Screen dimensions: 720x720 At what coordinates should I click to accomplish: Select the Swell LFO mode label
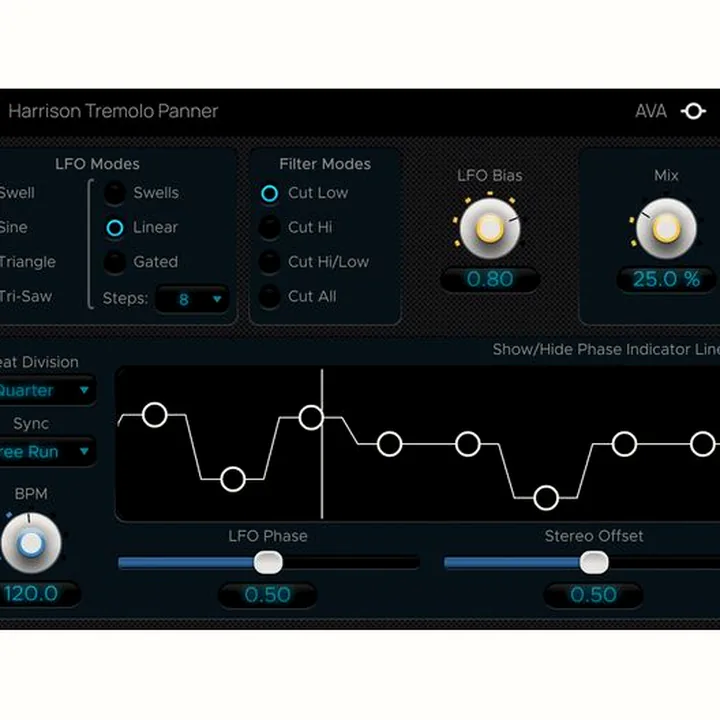pos(17,193)
